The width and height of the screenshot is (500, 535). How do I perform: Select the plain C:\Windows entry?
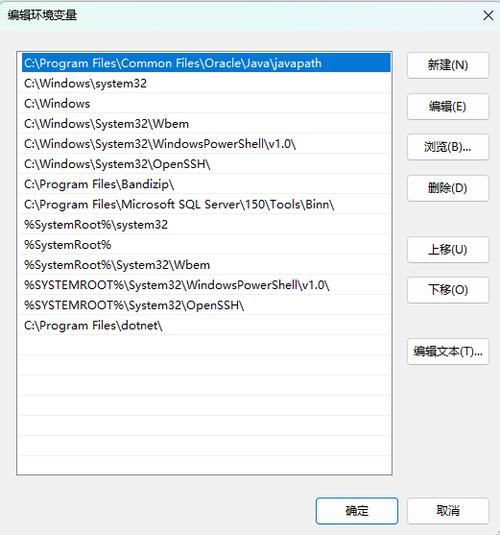coord(206,103)
